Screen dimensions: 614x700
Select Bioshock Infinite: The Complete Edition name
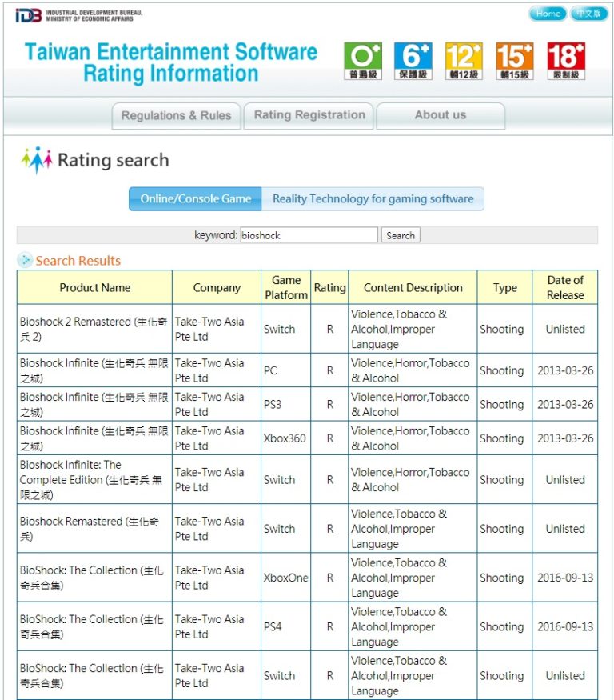pos(91,480)
